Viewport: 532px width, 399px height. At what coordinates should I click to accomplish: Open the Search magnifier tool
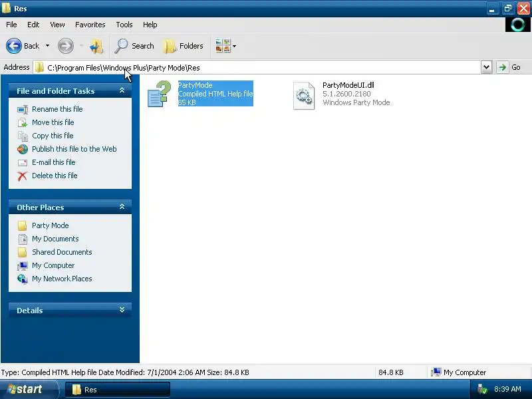(x=134, y=46)
